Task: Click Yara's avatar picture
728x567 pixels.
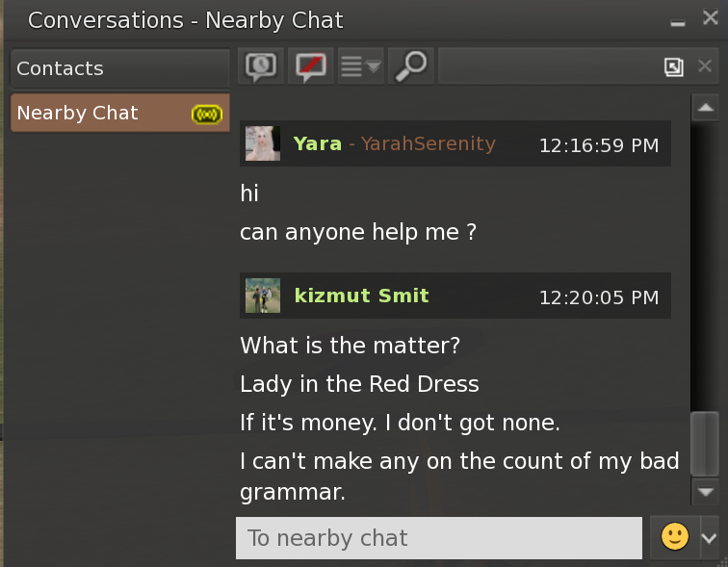Action: pyautogui.click(x=262, y=143)
